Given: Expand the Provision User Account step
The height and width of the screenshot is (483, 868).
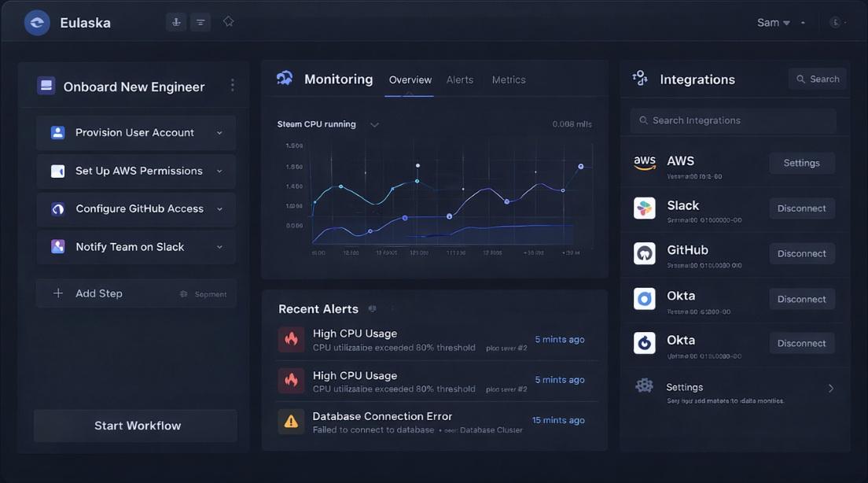Looking at the screenshot, I should [x=219, y=133].
